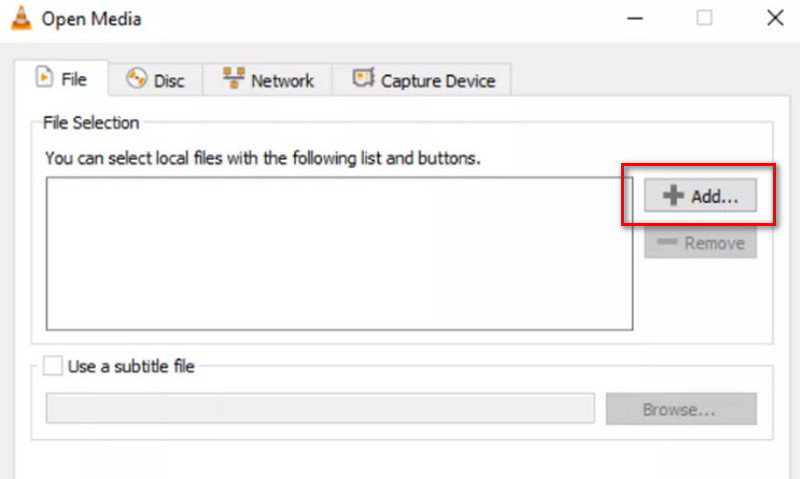Viewport: 800px width, 479px height.
Task: Click the Remove button
Action: pyautogui.click(x=700, y=243)
